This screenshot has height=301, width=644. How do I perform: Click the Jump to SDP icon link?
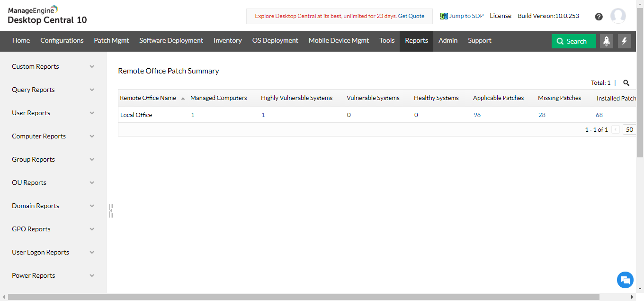(x=462, y=16)
